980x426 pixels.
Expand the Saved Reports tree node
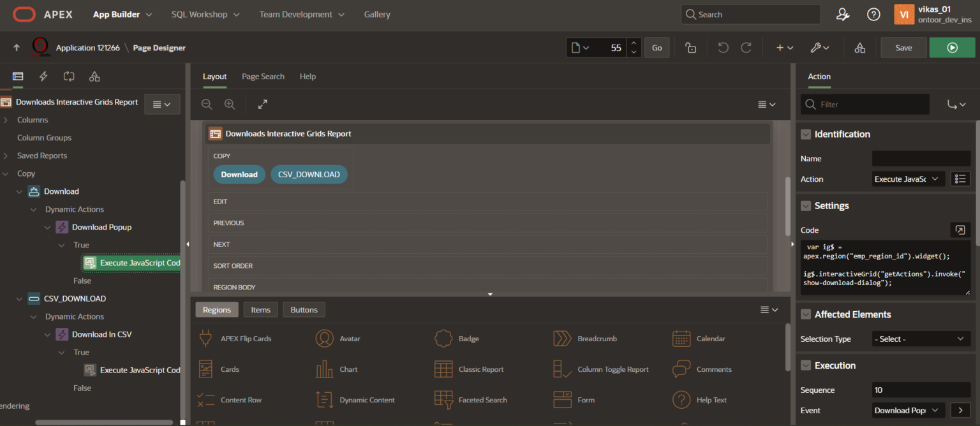pos(6,156)
